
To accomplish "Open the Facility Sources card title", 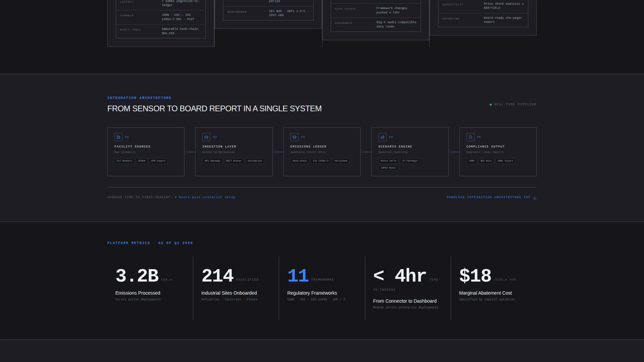I will (132, 146).
